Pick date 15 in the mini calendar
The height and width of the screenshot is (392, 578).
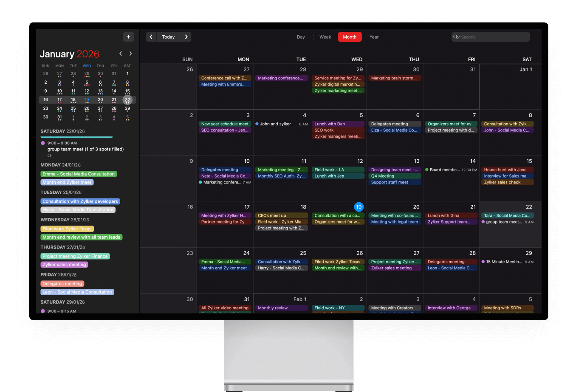tap(127, 91)
